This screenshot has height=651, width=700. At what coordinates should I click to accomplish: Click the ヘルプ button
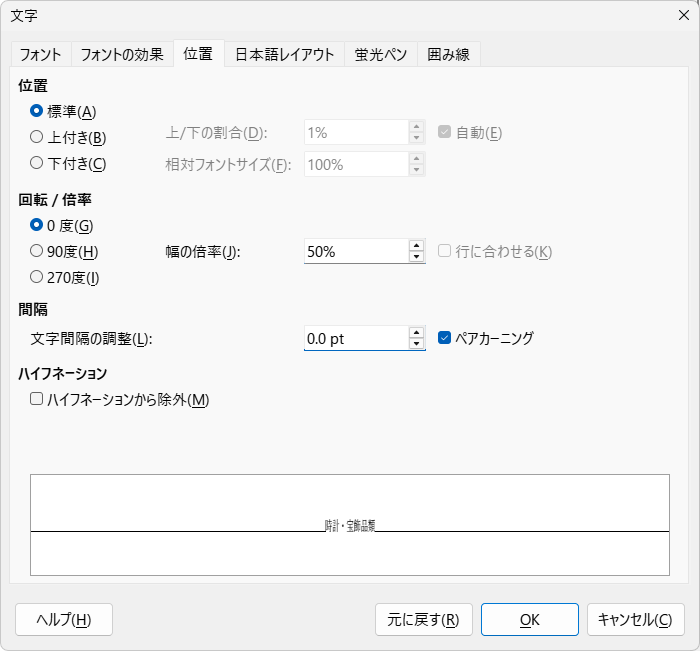(64, 619)
